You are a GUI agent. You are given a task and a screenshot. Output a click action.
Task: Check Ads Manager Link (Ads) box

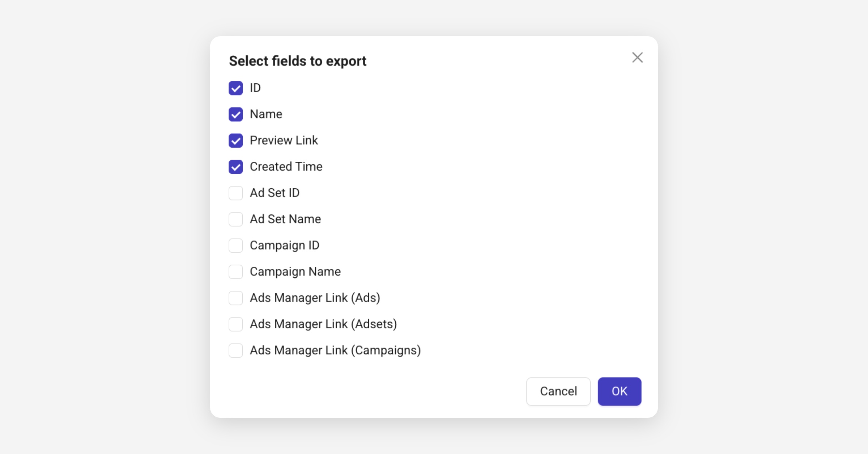click(x=236, y=298)
